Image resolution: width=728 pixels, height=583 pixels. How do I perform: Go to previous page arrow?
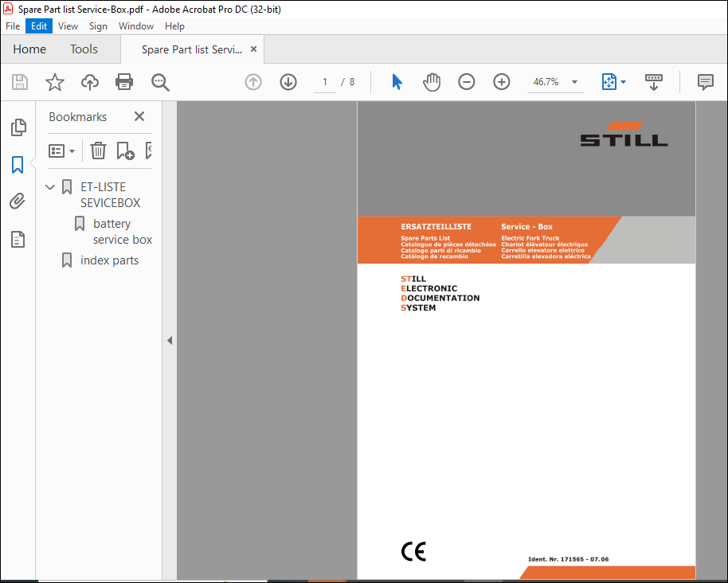click(253, 82)
